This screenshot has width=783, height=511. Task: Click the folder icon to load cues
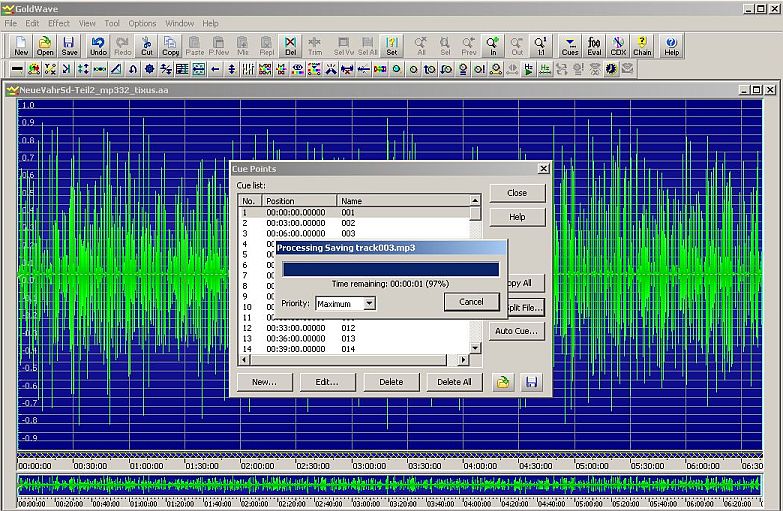click(504, 382)
